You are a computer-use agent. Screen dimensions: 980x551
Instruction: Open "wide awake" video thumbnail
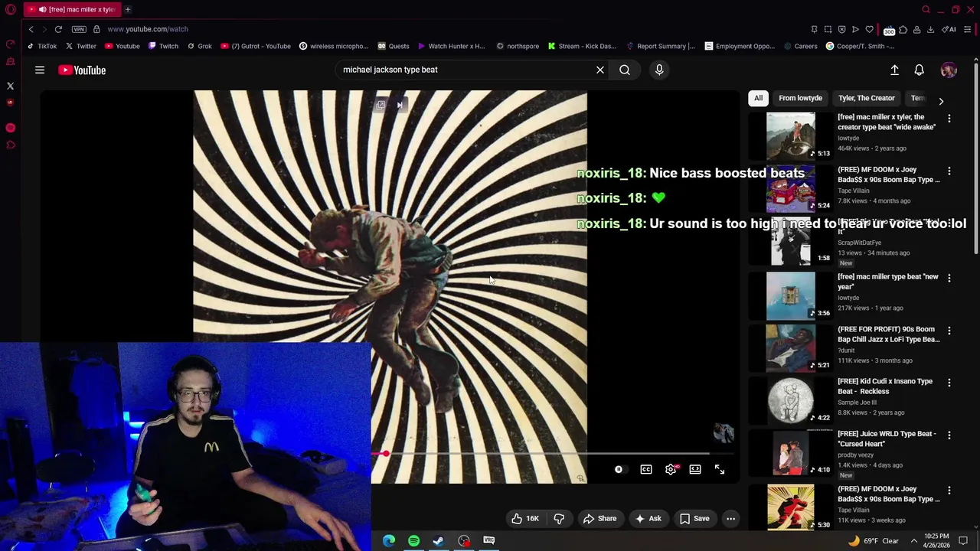[x=791, y=136]
